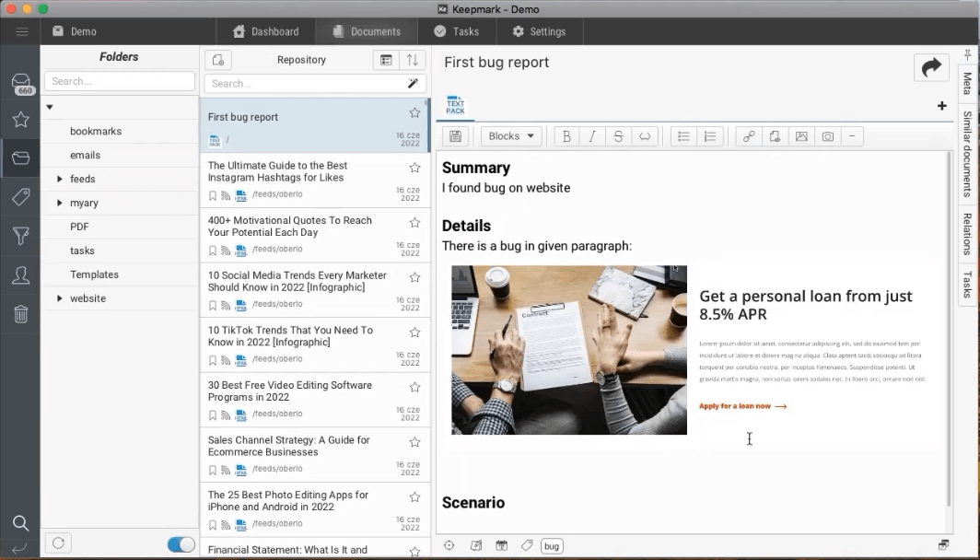The image size is (980, 560).
Task: Apply strikethrough formatting
Action: (x=618, y=136)
